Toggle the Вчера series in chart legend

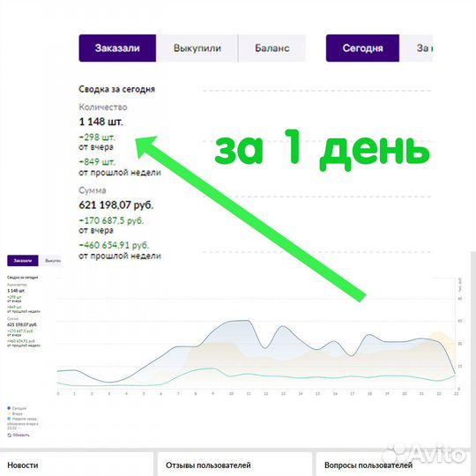pos(15,413)
